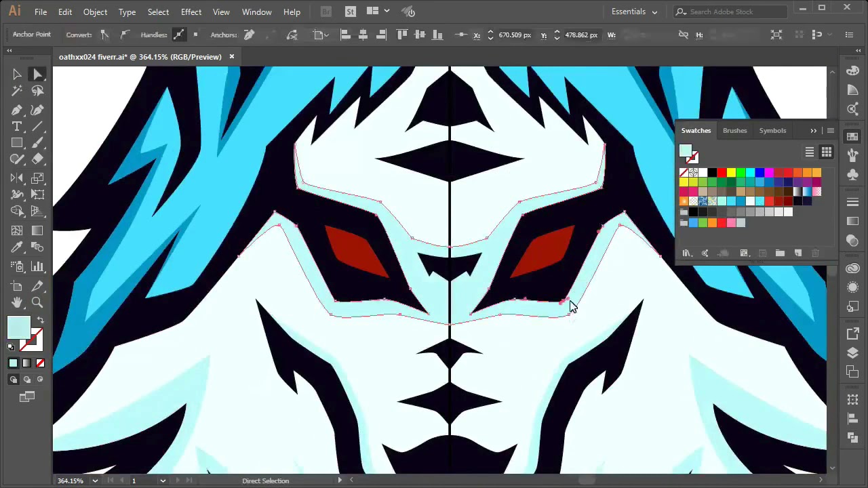Toggle show handles for selected anchors
868x488 pixels.
(x=178, y=35)
